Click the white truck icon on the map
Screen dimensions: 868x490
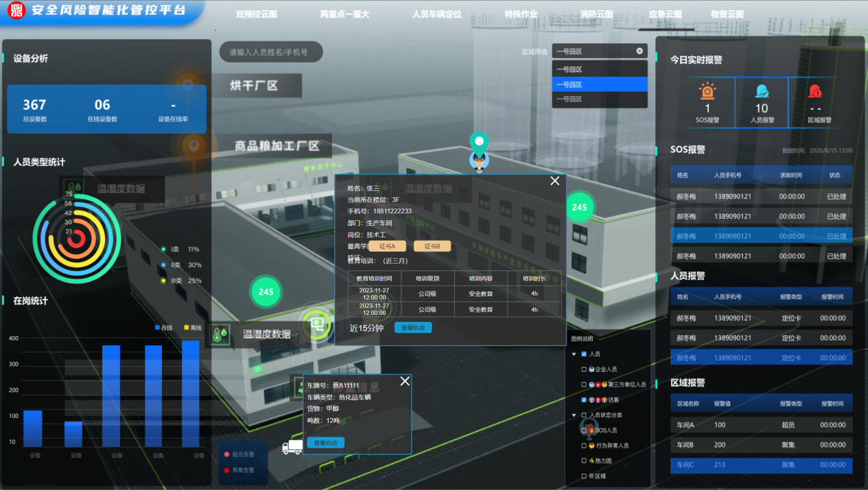(292, 447)
